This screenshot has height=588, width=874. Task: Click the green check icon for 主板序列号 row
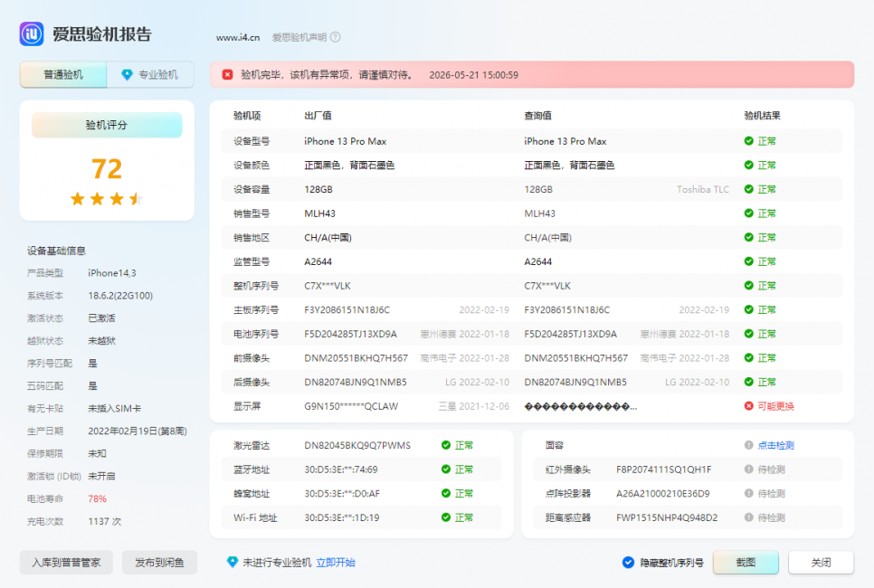coord(748,309)
